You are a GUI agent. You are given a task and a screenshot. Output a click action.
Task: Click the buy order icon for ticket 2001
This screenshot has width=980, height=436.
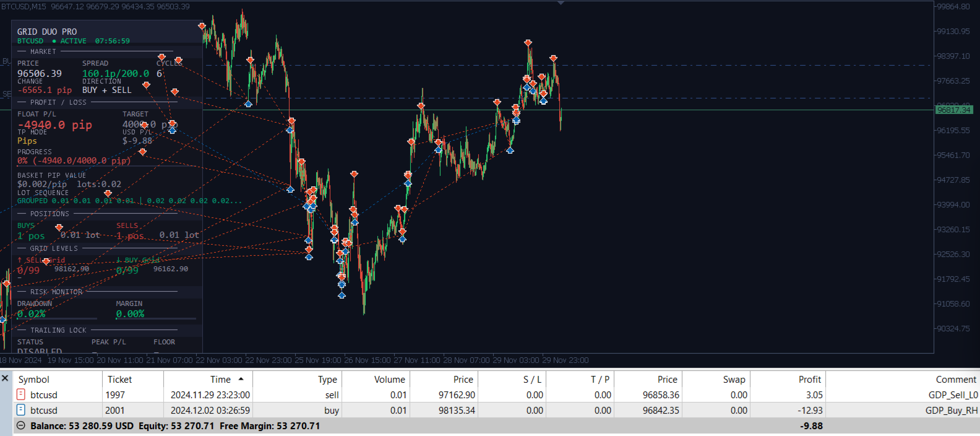(x=20, y=410)
